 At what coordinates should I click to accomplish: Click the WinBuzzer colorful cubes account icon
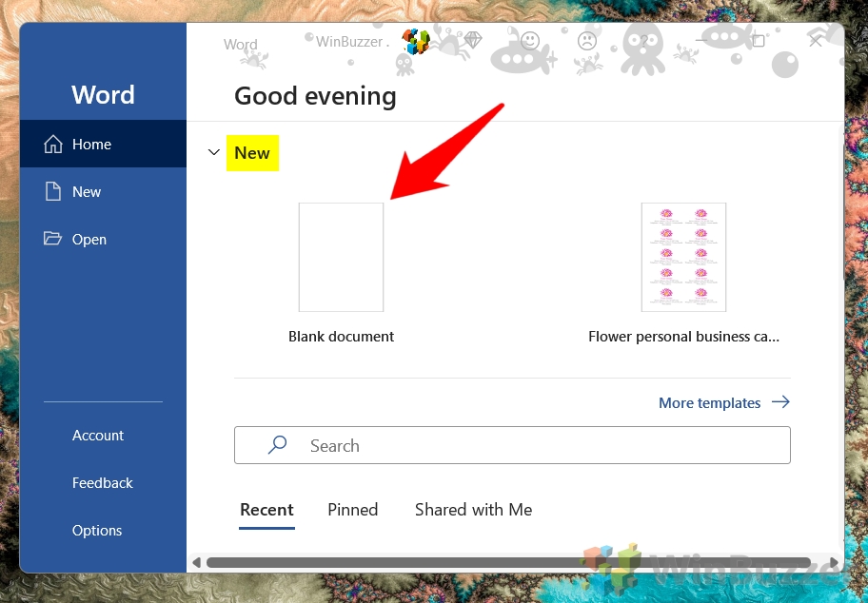pos(416,42)
